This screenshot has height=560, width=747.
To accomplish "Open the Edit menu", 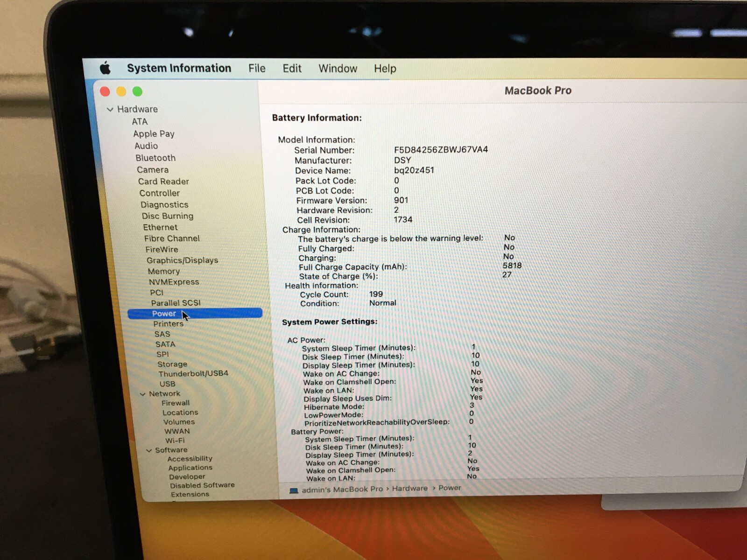I will click(292, 69).
